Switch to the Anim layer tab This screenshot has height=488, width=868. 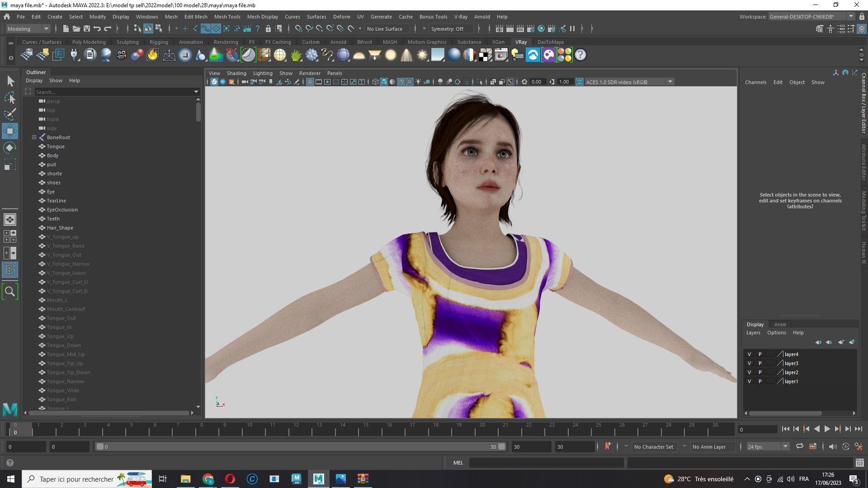[x=780, y=324]
